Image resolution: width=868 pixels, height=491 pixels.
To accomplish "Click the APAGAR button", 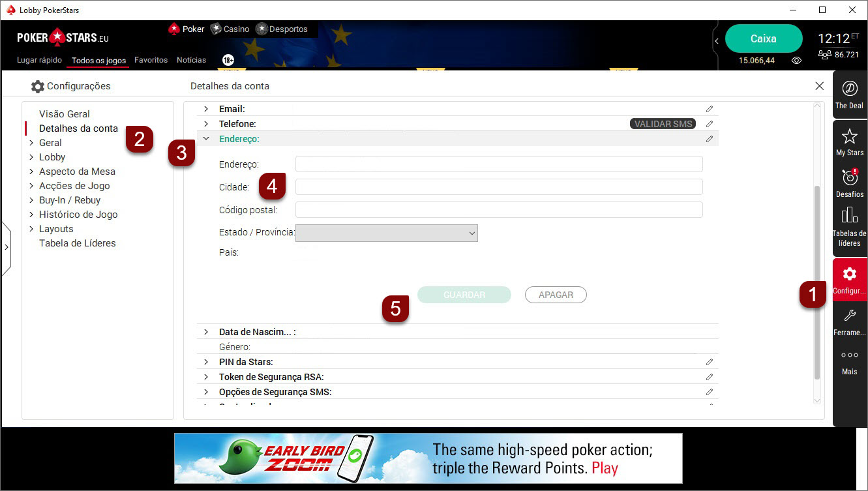I will pyautogui.click(x=556, y=295).
